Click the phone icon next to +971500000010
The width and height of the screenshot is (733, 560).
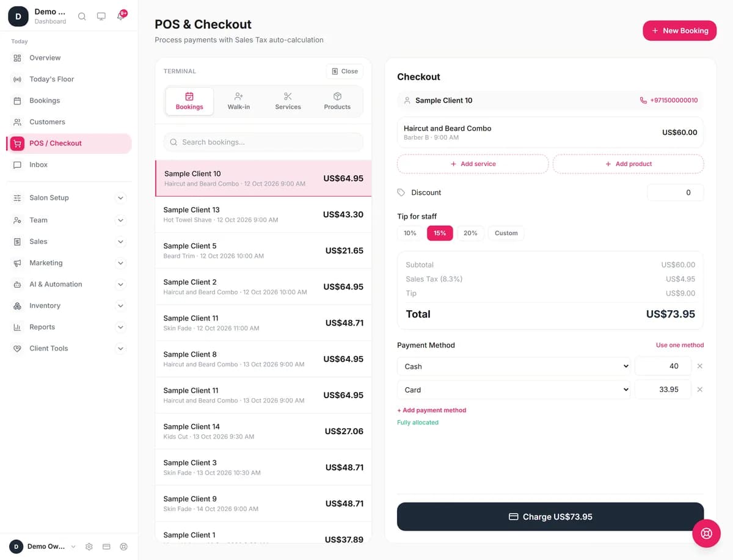[643, 100]
